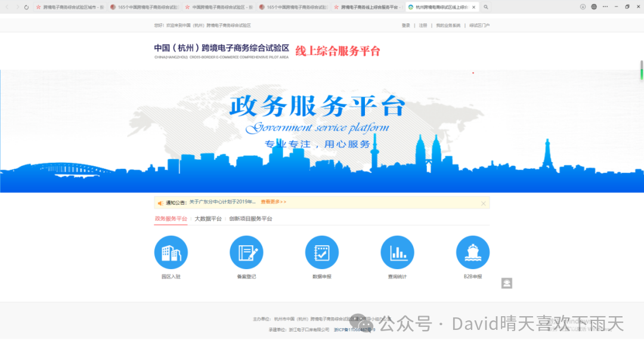Image resolution: width=644 pixels, height=349 pixels.
Task: Click the globe icon in browser toolbar
Action: pyautogui.click(x=594, y=7)
